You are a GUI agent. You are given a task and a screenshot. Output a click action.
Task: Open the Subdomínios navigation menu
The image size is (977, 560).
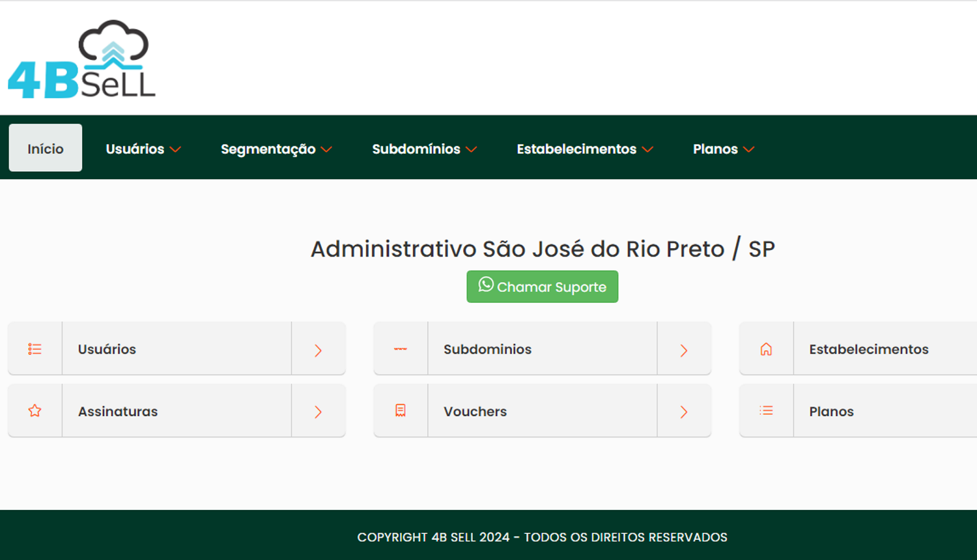point(425,149)
